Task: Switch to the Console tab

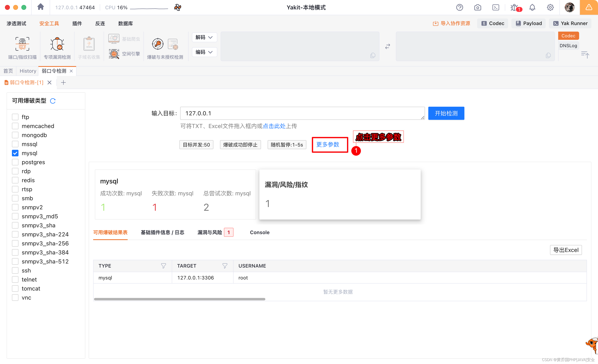Action: tap(260, 232)
